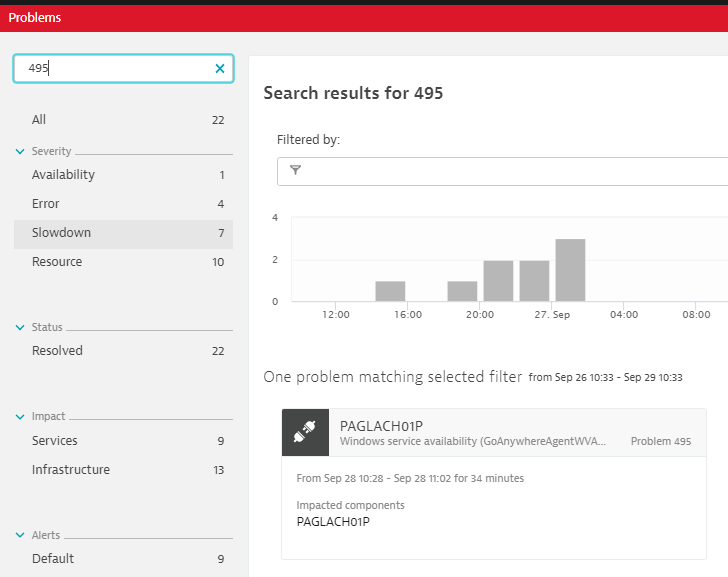Click the filter funnel icon
Screen dimensions: 728x577
click(295, 170)
